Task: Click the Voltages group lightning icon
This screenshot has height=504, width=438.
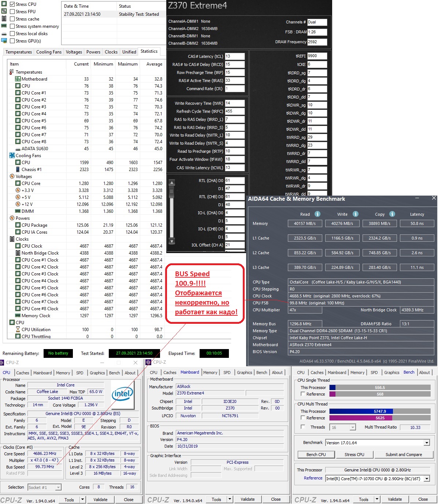Action: pyautogui.click(x=12, y=176)
